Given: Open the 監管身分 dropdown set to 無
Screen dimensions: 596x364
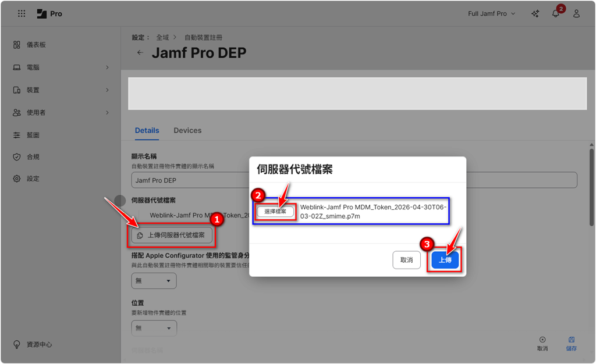Looking at the screenshot, I should tap(154, 281).
